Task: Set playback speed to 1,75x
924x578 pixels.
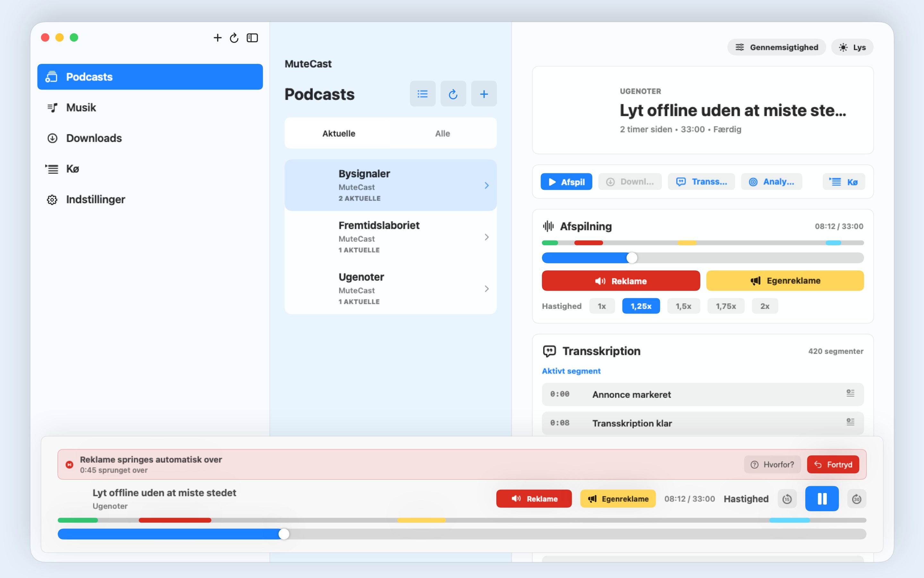Action: click(x=726, y=306)
